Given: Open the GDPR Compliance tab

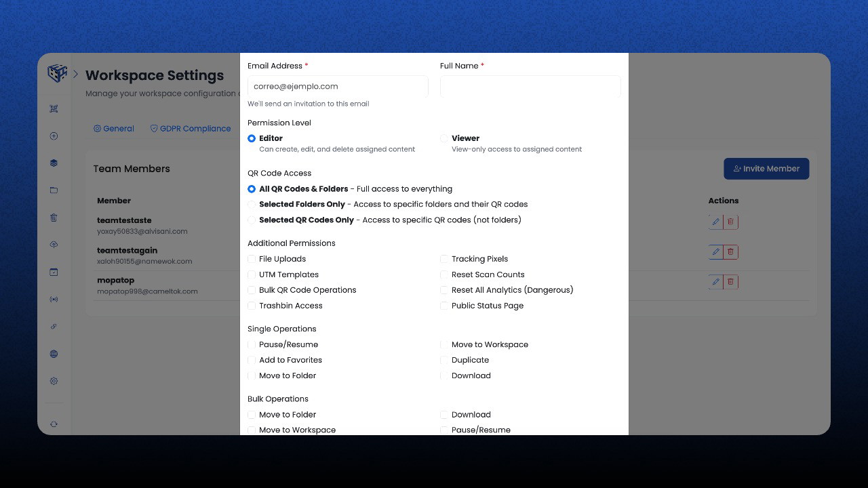Looking at the screenshot, I should (191, 129).
